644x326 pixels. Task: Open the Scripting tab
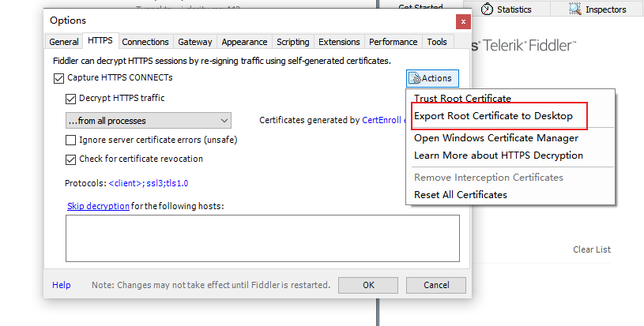[x=293, y=42]
